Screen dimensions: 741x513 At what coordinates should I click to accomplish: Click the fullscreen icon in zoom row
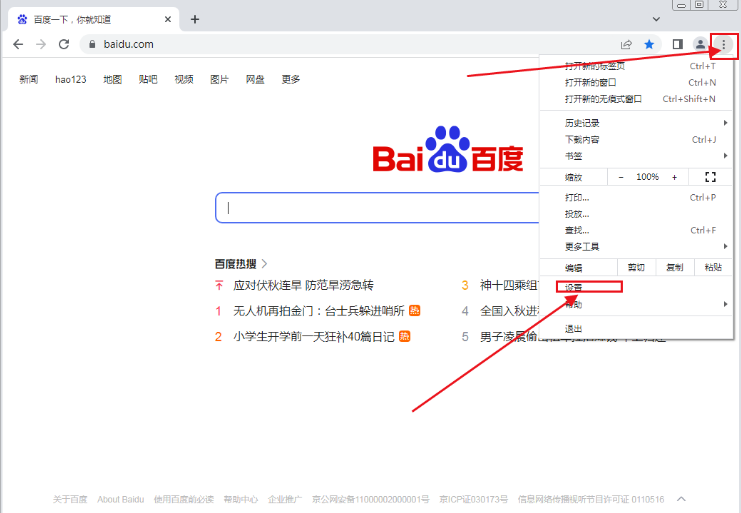710,177
